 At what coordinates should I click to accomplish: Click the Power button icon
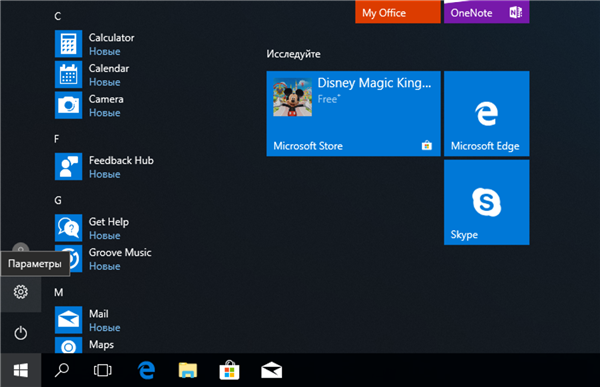[21, 333]
